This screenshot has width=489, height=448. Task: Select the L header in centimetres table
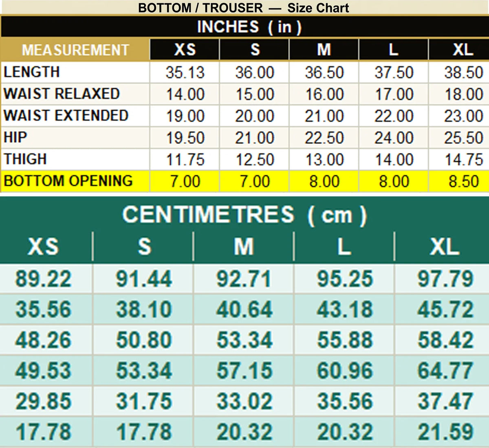(344, 247)
